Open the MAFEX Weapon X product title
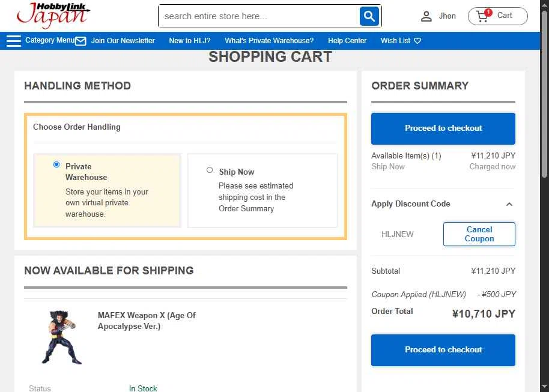549x392 pixels. [x=147, y=321]
